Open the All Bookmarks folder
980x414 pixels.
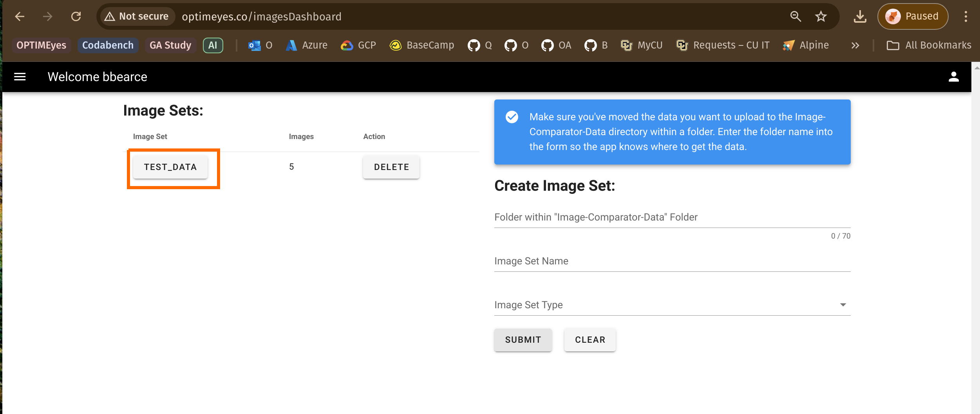coord(929,45)
